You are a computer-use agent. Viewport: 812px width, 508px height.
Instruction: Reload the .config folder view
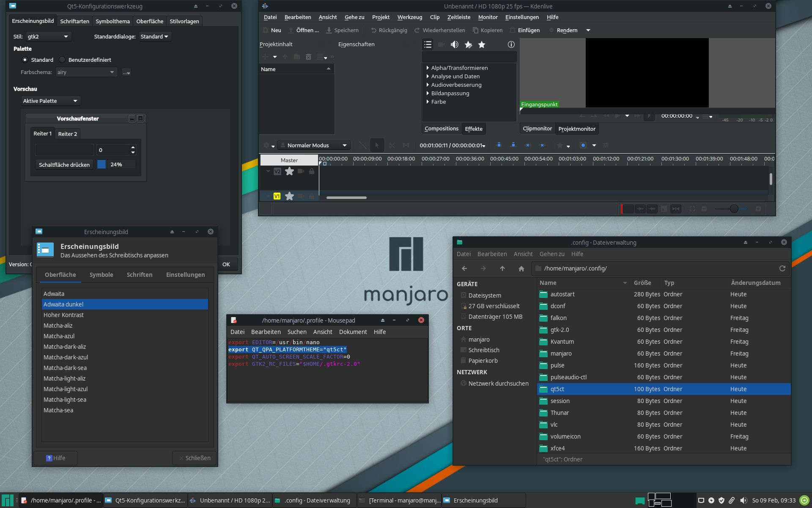click(782, 268)
